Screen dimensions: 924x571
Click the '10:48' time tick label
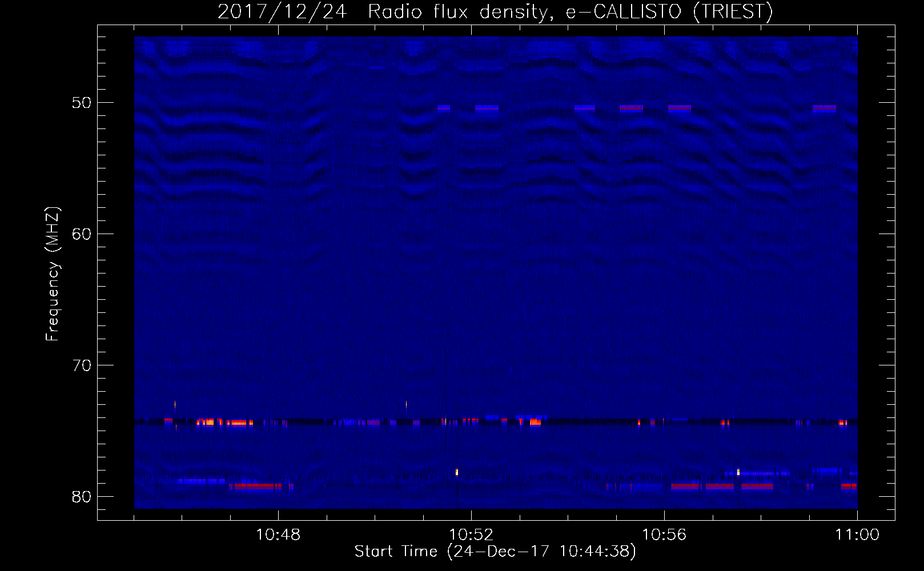(x=278, y=535)
